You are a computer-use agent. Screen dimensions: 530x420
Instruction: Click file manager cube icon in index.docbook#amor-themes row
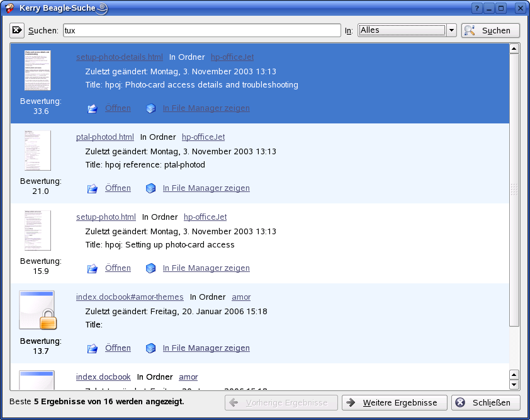click(150, 348)
